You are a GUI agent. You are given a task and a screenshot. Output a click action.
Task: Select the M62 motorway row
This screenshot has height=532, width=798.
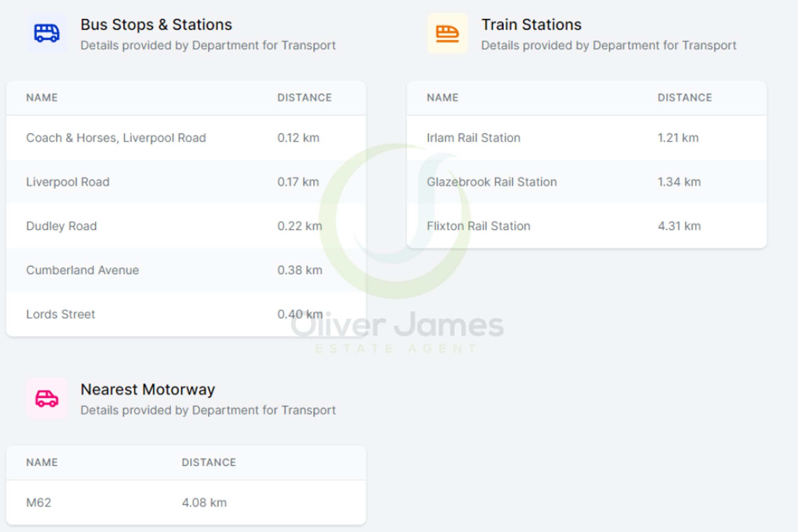click(x=39, y=502)
